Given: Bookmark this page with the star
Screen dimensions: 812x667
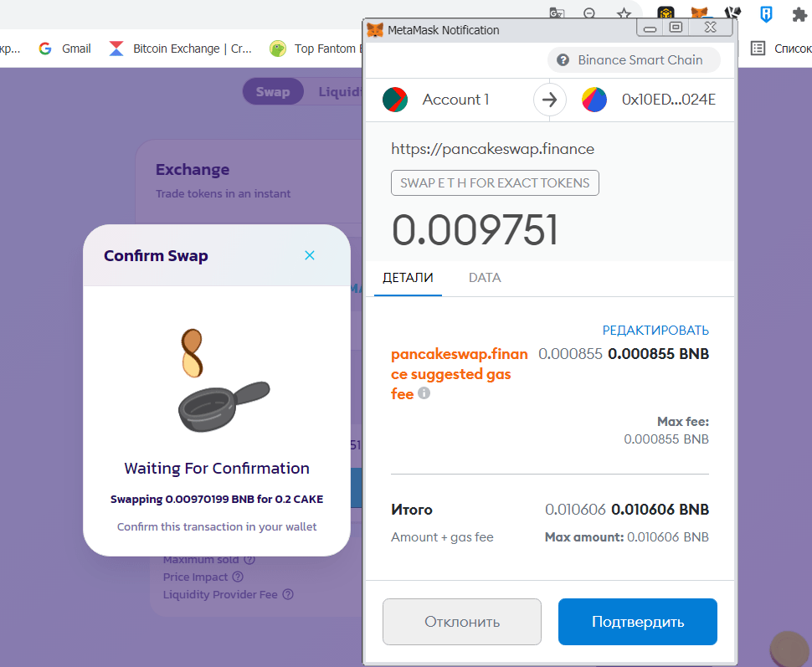Looking at the screenshot, I should click(x=624, y=13).
